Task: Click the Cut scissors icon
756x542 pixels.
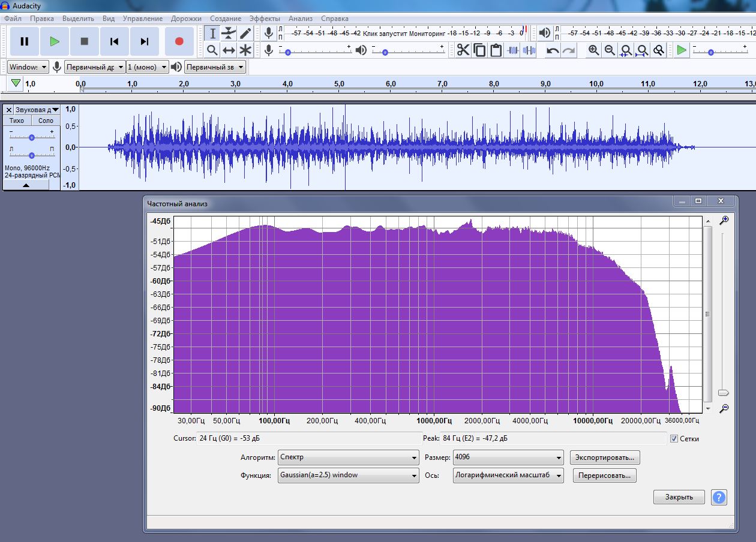Action: pyautogui.click(x=463, y=50)
